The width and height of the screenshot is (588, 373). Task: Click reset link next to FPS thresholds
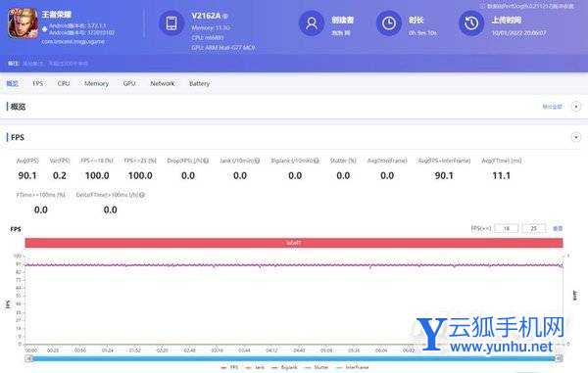coord(558,228)
